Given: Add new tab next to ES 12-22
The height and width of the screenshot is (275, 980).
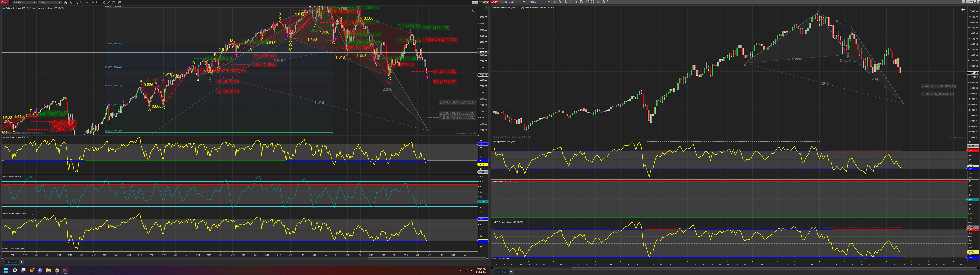Looking at the screenshot, I should 21,262.
